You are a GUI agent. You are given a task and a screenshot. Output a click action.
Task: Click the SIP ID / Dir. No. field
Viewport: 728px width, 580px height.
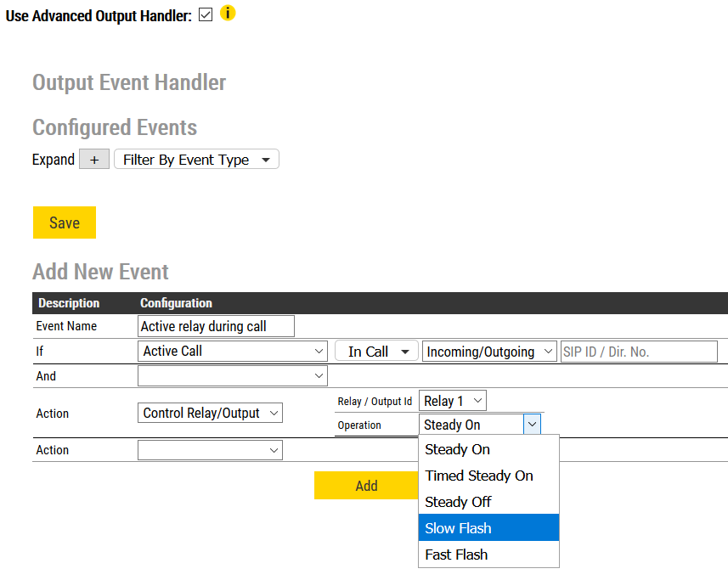pyautogui.click(x=639, y=352)
